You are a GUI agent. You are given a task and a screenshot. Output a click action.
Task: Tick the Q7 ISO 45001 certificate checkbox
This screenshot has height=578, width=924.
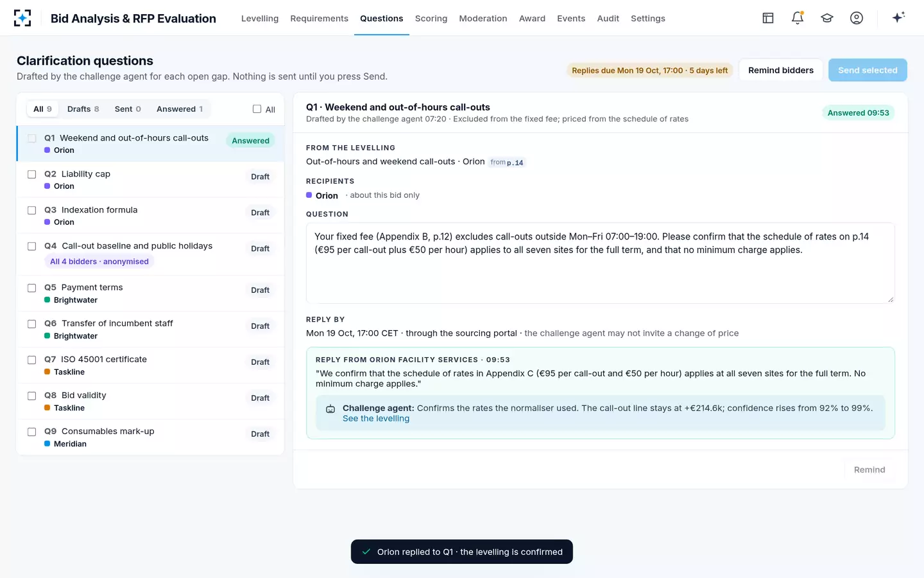coord(31,360)
